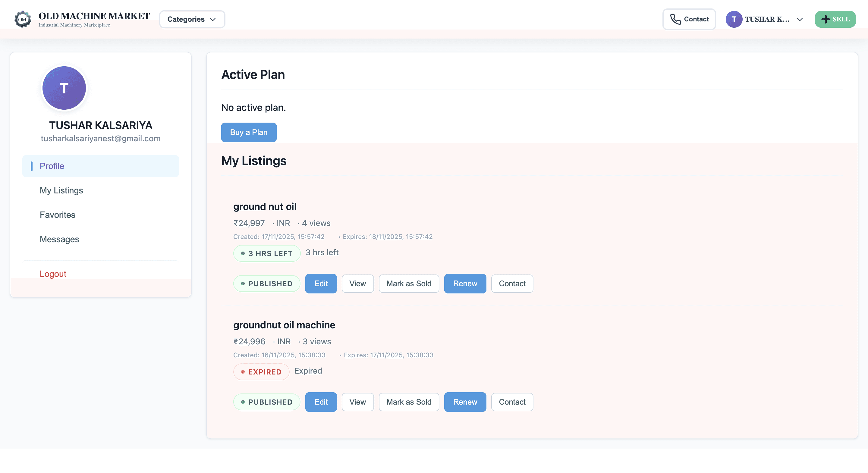This screenshot has height=473, width=868.
Task: Click the EXPIRED status badge
Action: pos(261,372)
